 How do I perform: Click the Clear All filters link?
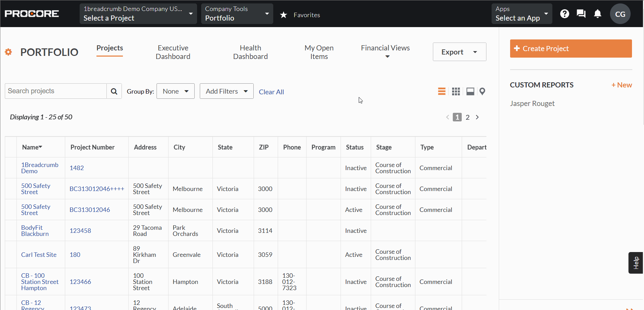[x=271, y=92]
